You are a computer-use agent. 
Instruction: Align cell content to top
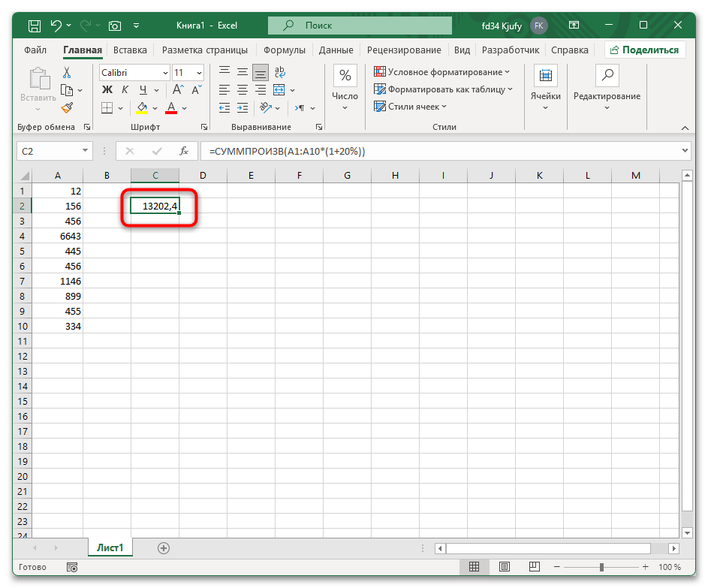(224, 72)
